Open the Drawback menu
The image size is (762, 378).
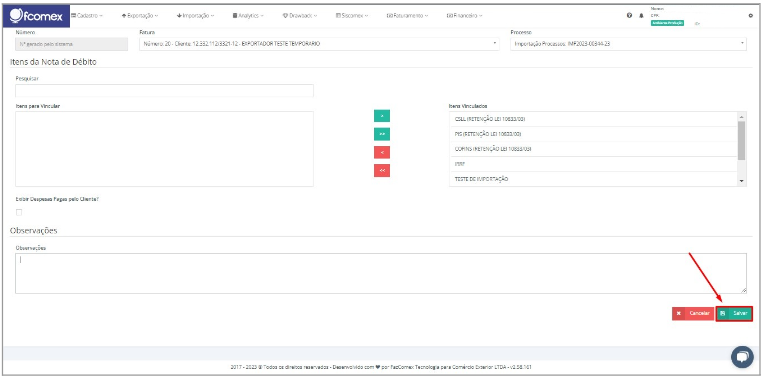tap(300, 16)
